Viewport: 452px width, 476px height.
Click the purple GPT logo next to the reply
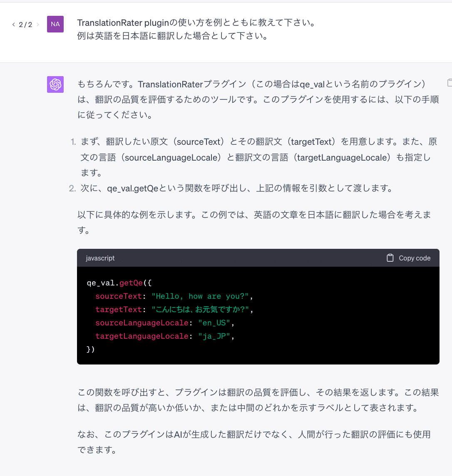point(55,84)
